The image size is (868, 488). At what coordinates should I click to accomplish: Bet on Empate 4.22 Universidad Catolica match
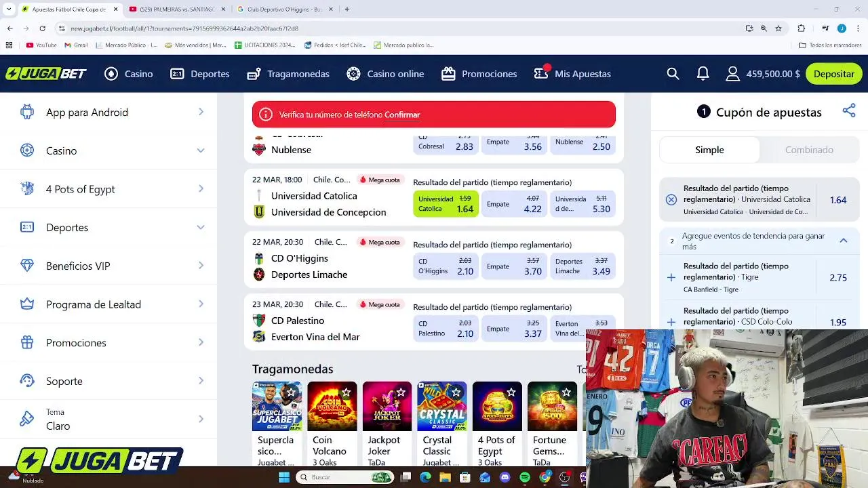click(514, 204)
